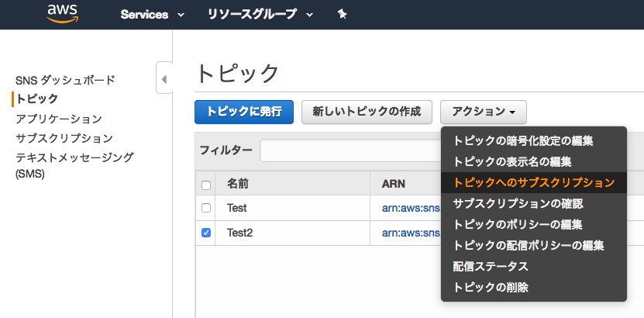
Task: Open SNS ダッシュボード in sidebar
Action: coord(65,80)
